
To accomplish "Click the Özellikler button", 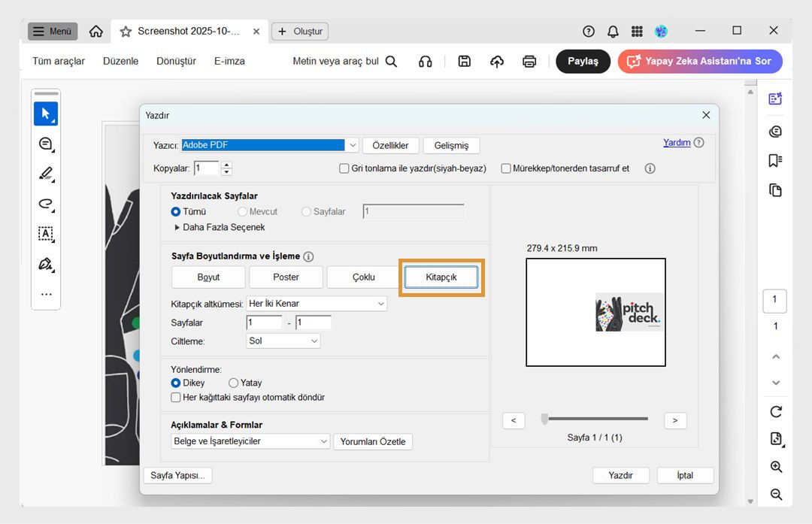I will coord(390,146).
